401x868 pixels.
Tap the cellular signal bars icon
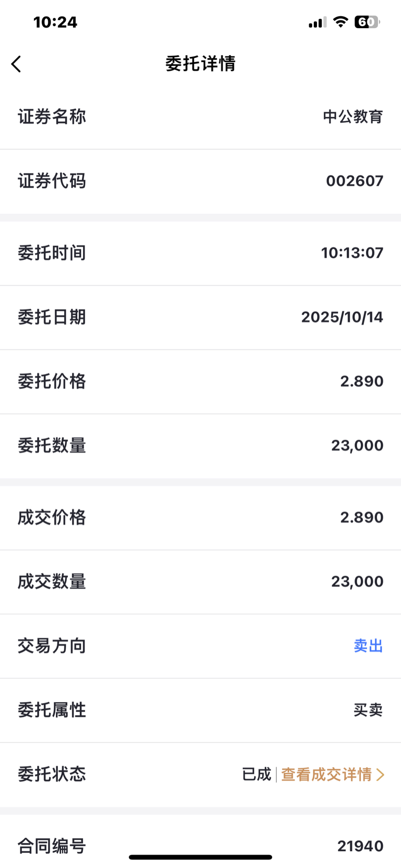pos(317,22)
